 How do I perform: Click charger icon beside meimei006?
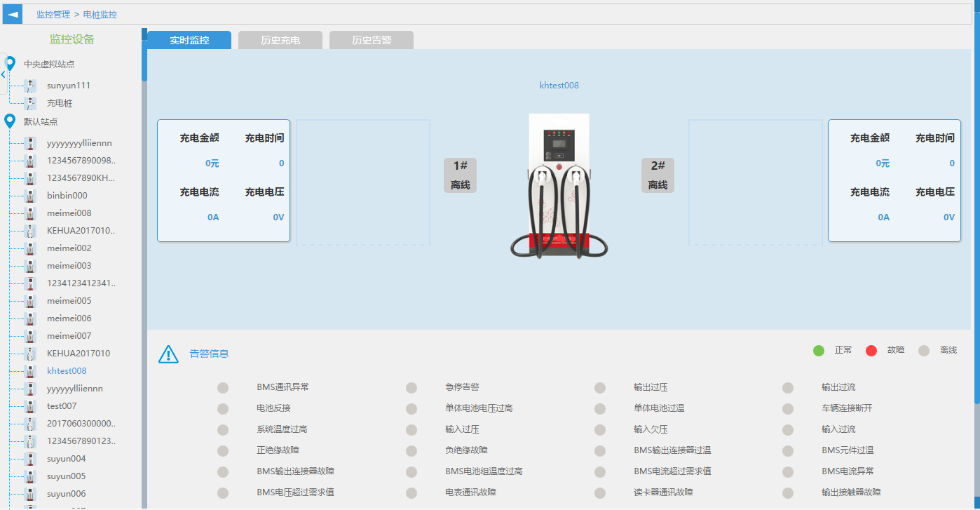(30, 318)
